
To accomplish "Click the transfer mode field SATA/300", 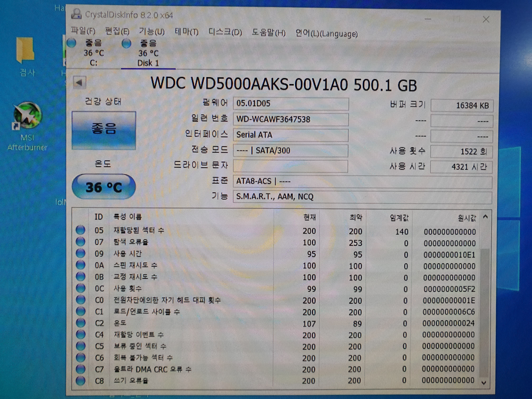I will tap(291, 151).
